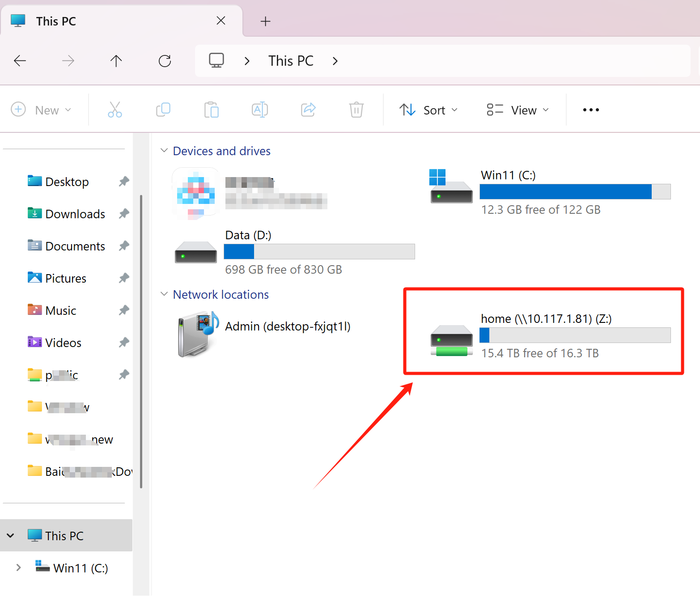Select Data (D:) drive usage bar

click(x=319, y=252)
